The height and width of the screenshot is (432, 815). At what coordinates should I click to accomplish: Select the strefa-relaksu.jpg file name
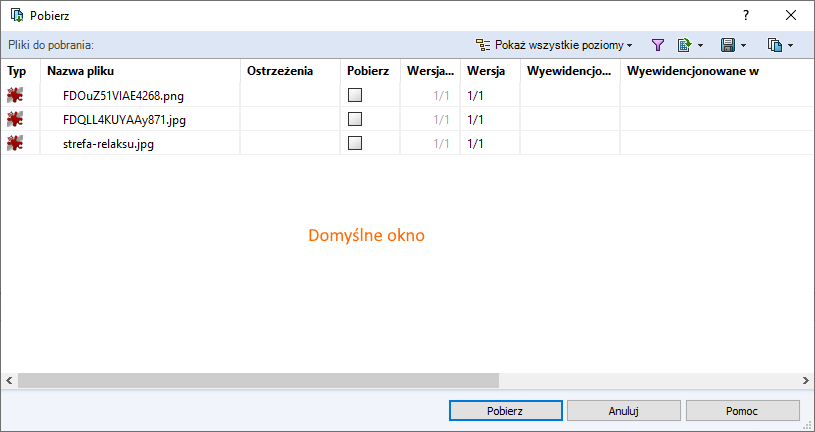point(108,143)
